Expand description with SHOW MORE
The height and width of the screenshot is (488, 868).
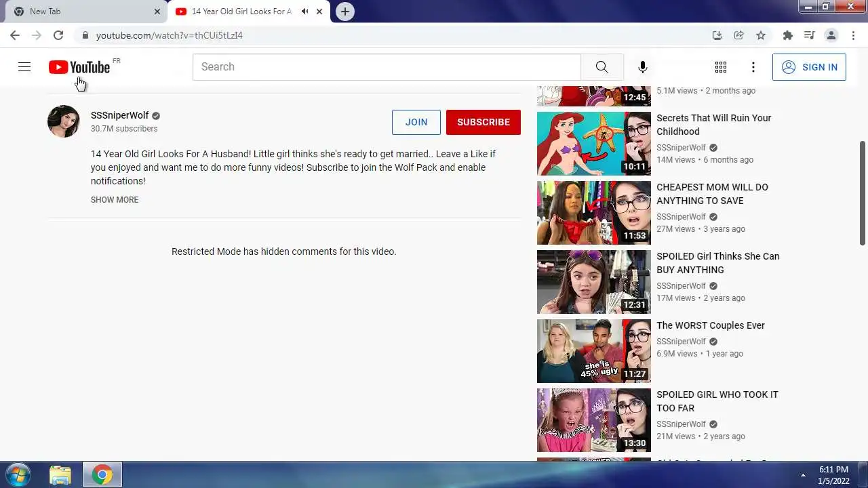[115, 200]
